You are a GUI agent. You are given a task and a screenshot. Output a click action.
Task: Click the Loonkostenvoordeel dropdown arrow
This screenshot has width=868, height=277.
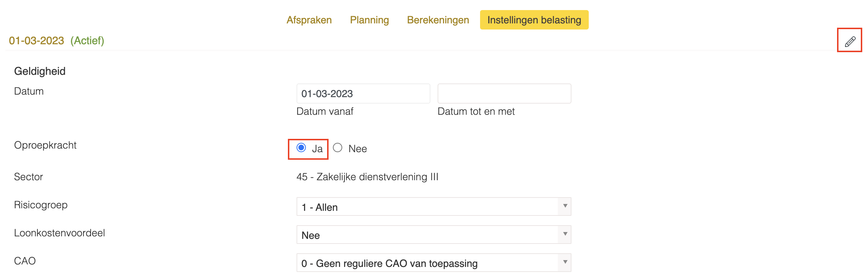[565, 234]
